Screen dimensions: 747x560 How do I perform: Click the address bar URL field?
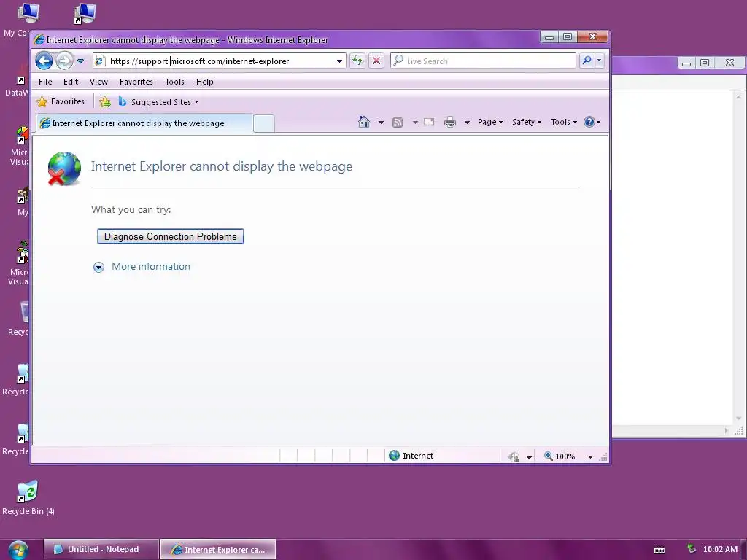[x=219, y=61]
